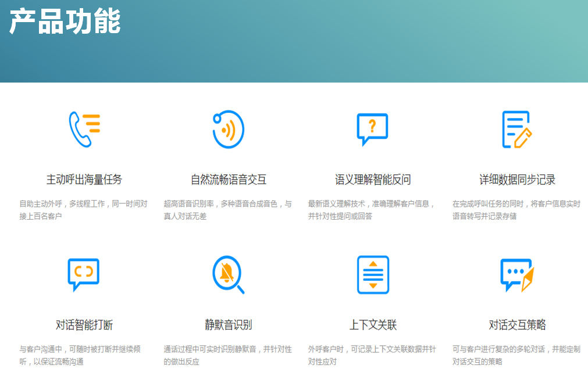Click description starting 可与客户进行复杂的多轮对话
Viewport: 588px width, 379px height.
point(516,355)
